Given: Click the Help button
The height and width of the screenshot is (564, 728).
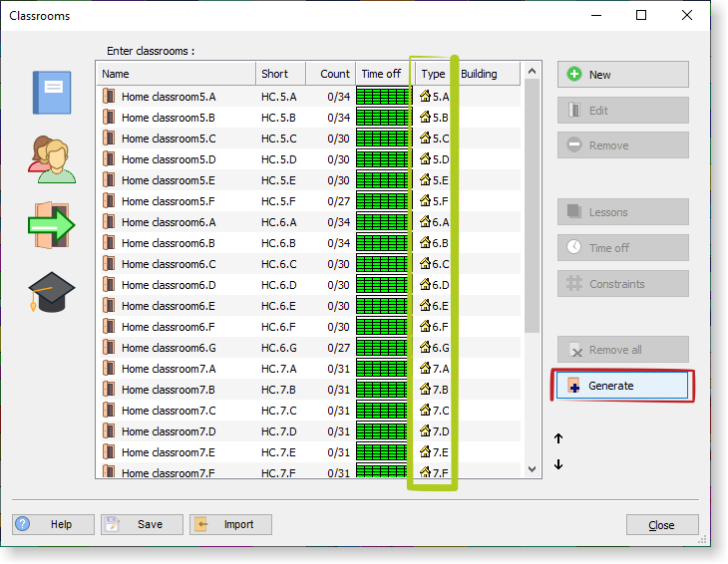Looking at the screenshot, I should [54, 524].
